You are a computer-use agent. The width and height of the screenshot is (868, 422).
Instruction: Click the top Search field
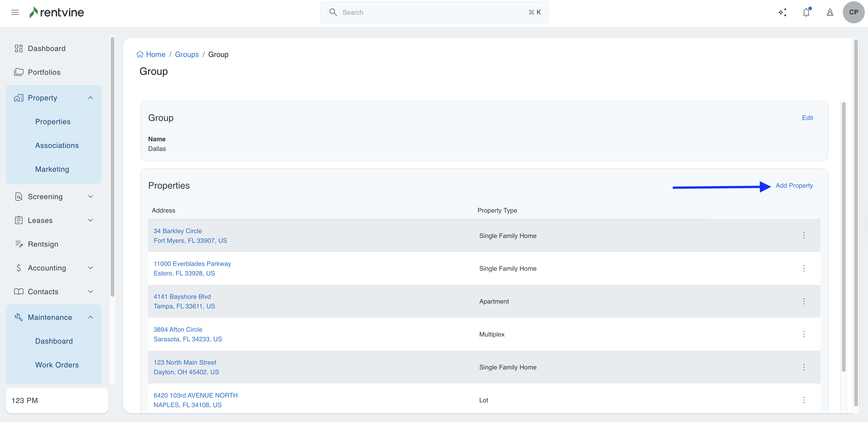pos(434,13)
